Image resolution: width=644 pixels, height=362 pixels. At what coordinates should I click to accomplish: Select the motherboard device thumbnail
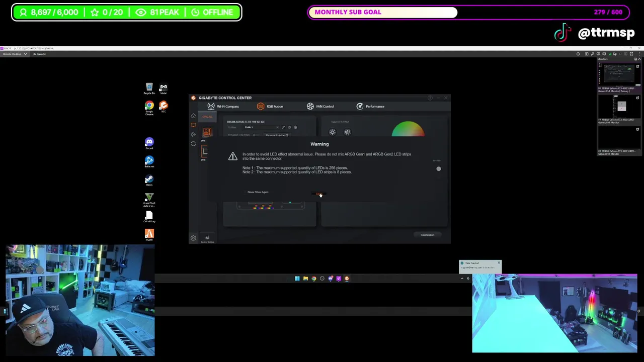point(207,132)
